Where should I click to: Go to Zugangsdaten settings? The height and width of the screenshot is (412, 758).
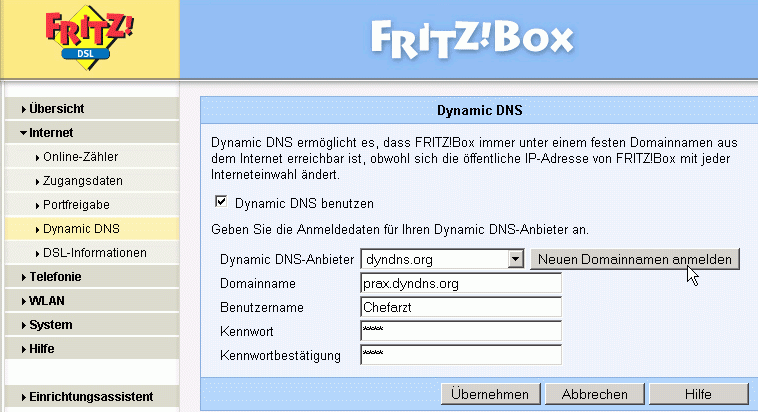click(x=92, y=181)
